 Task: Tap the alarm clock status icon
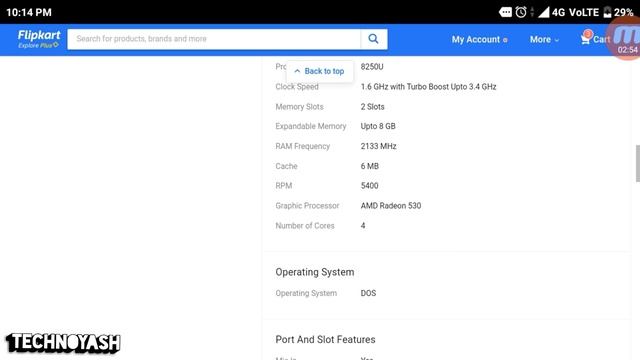click(x=521, y=12)
